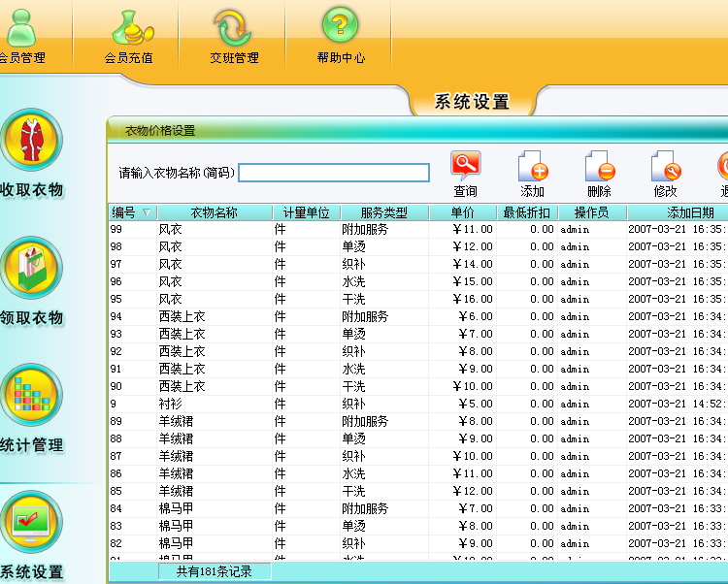This screenshot has width=728, height=584.
Task: Click 最低折扣 column header
Action: click(x=527, y=212)
